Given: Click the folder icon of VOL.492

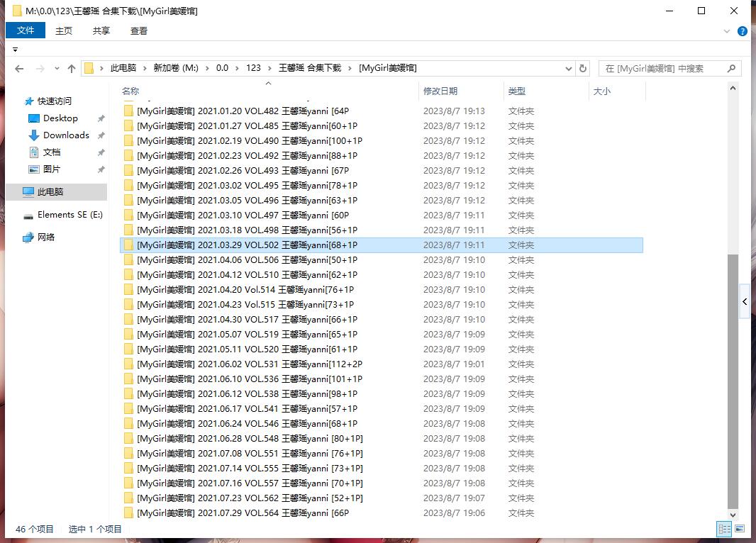Looking at the screenshot, I should click(128, 156).
